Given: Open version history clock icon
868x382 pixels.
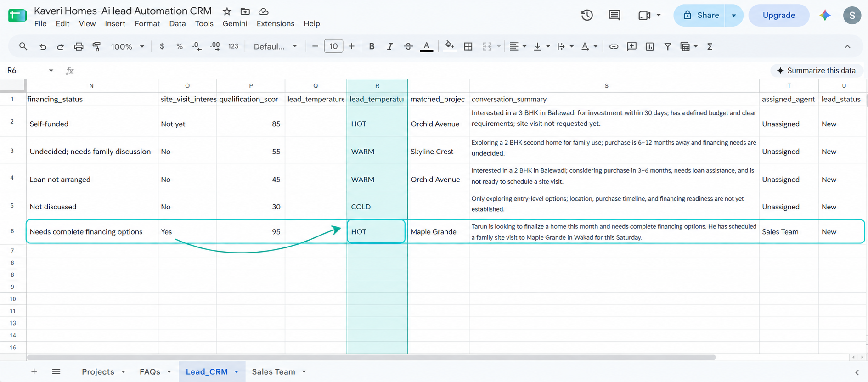Looking at the screenshot, I should (586, 15).
